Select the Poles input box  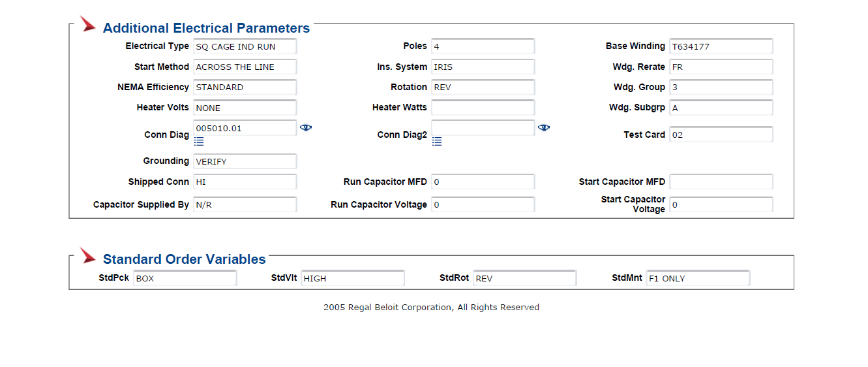pyautogui.click(x=483, y=46)
